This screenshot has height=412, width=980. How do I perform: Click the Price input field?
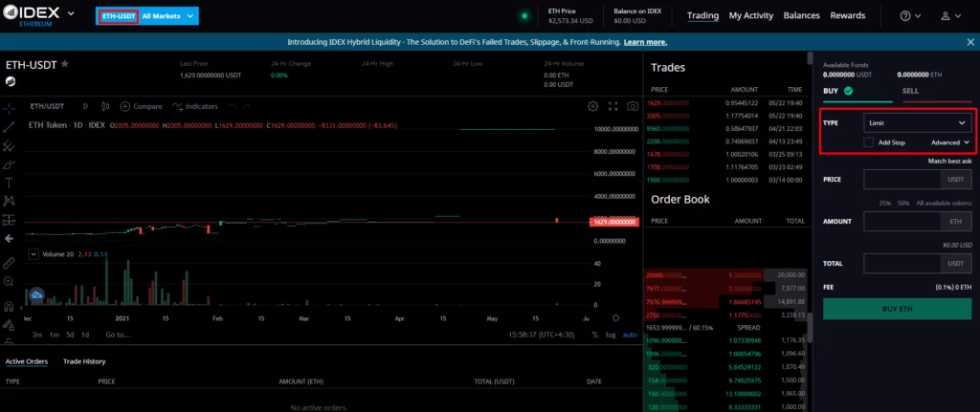(902, 179)
